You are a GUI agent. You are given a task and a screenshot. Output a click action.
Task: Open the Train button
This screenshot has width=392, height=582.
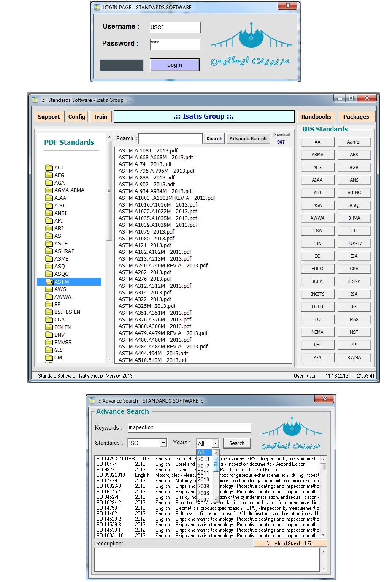[100, 117]
